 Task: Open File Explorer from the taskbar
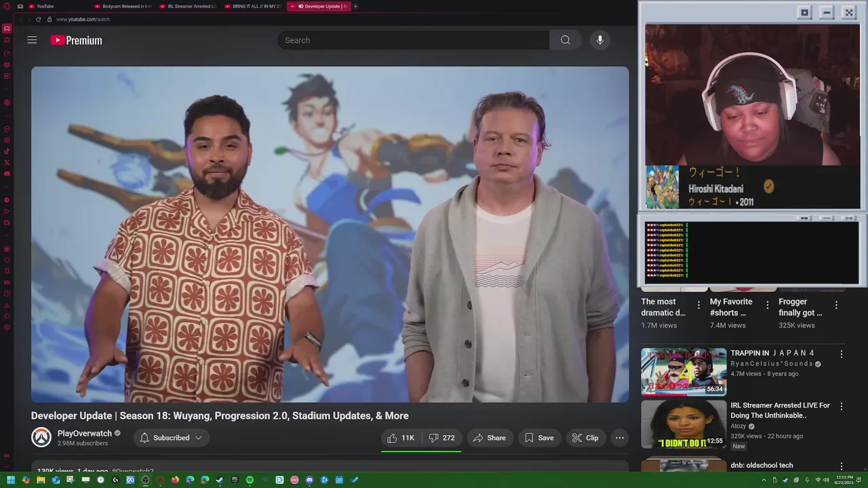[41, 480]
